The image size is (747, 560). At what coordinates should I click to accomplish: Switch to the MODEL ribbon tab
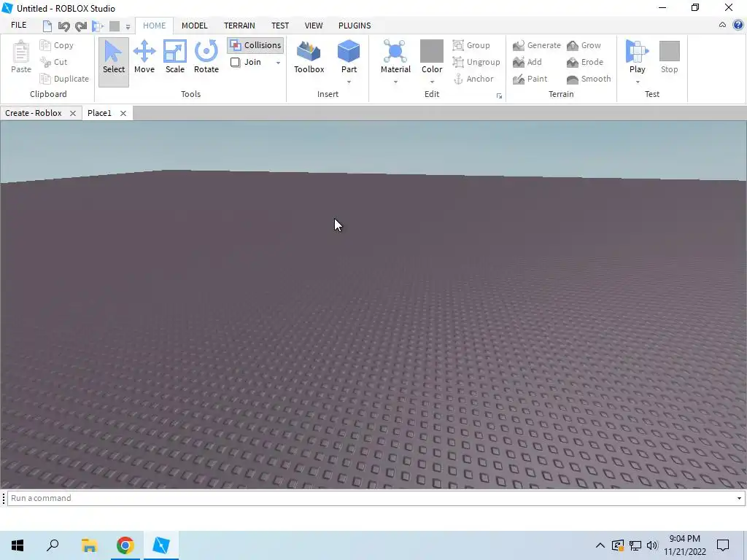pyautogui.click(x=194, y=26)
